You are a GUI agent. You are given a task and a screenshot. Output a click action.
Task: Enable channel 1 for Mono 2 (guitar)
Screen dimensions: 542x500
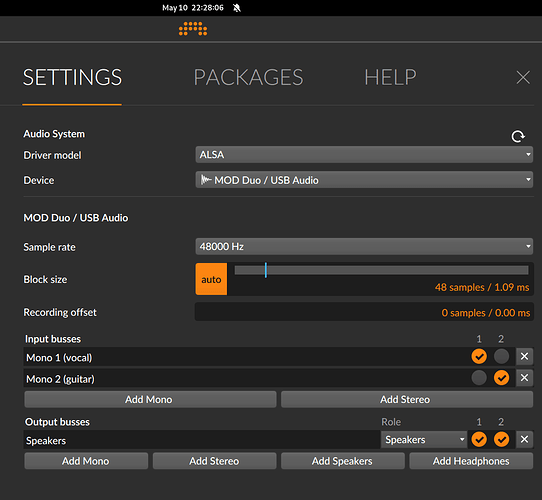[479, 378]
